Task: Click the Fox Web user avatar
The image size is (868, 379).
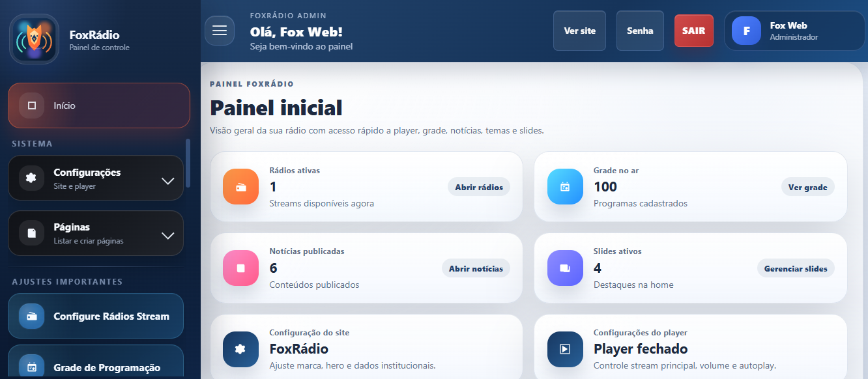Action: [746, 31]
